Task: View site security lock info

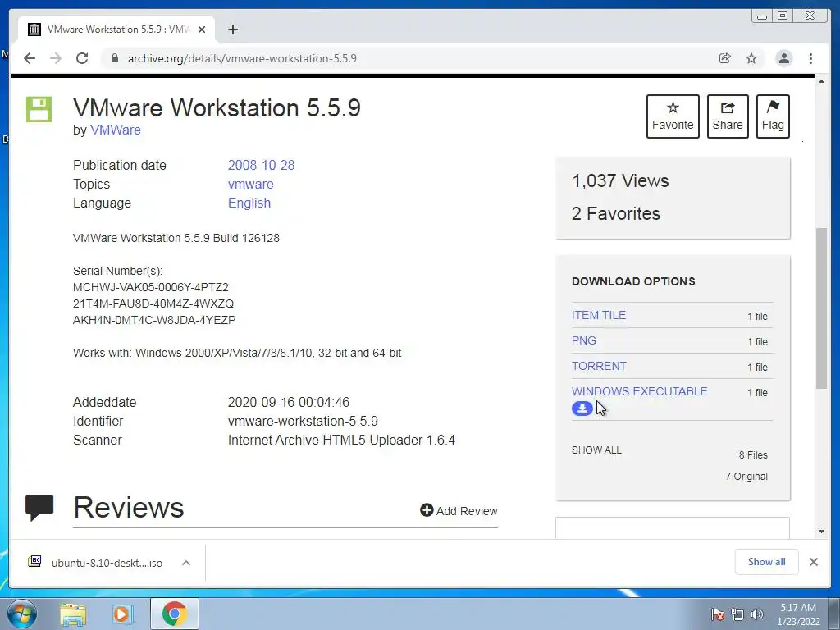Action: [x=114, y=58]
